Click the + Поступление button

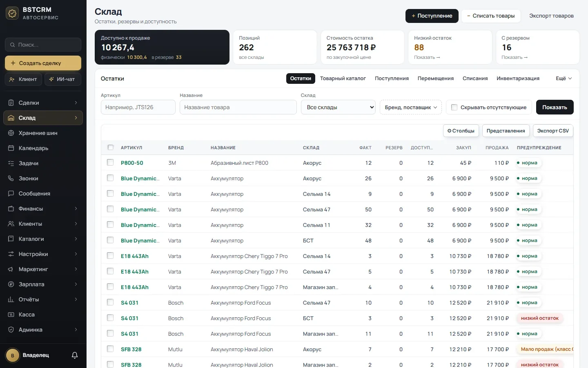432,16
